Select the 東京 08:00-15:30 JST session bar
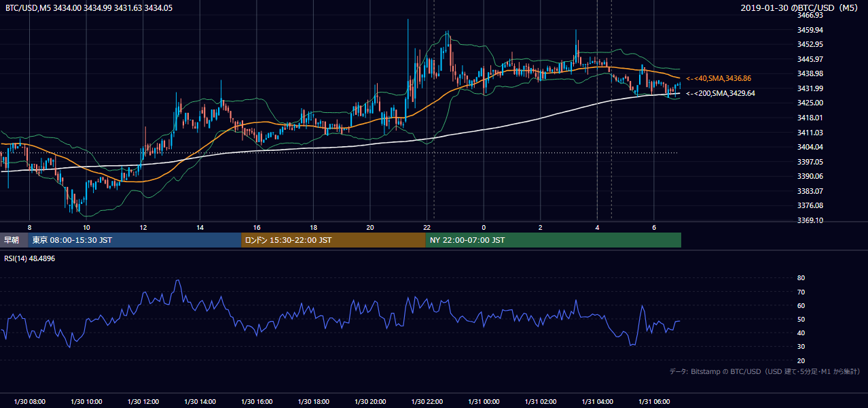 [x=134, y=240]
